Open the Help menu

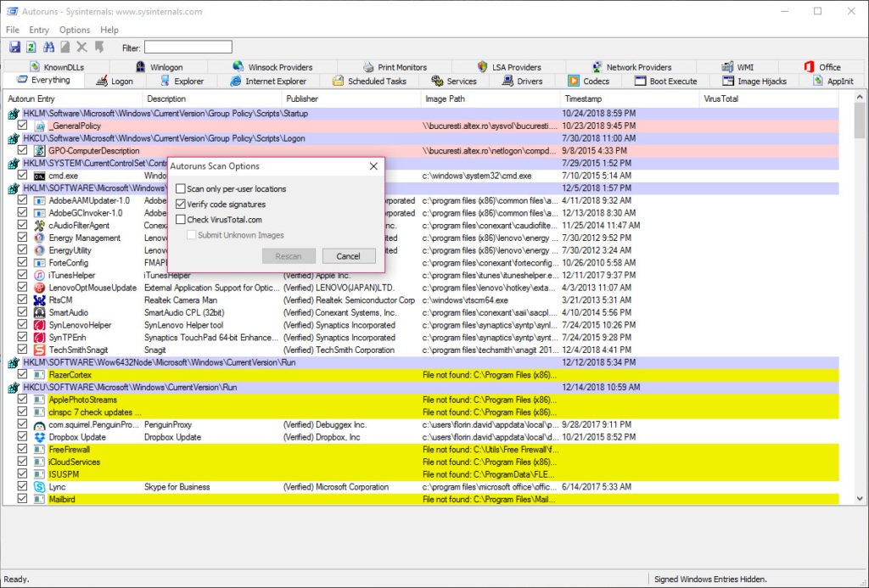109,30
